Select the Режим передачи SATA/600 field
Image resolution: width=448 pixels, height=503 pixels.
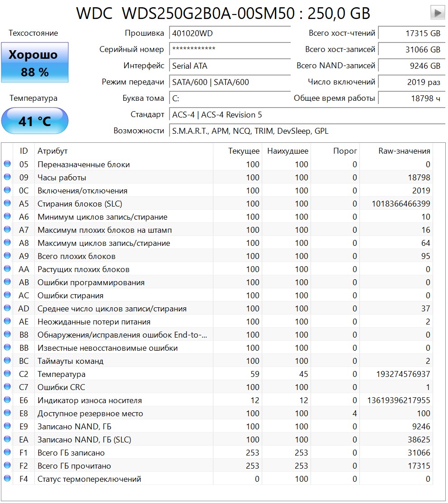click(x=230, y=82)
